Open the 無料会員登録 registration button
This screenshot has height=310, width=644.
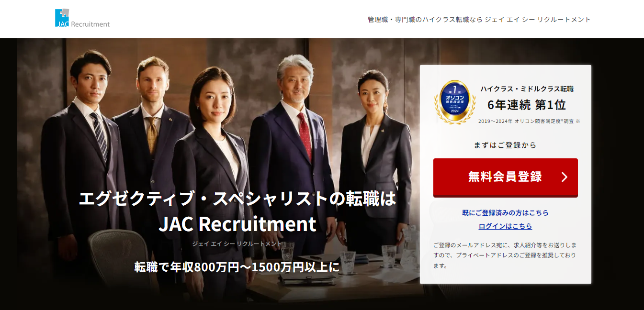pos(506,177)
